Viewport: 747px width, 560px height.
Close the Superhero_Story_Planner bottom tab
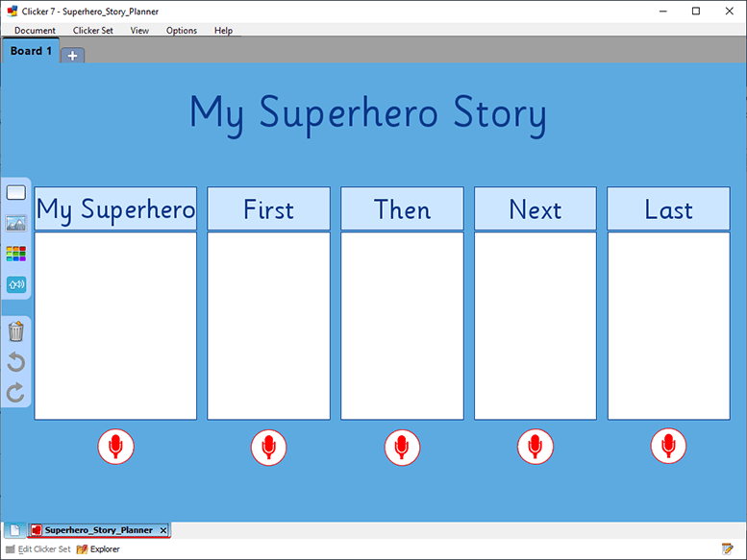pos(162,530)
